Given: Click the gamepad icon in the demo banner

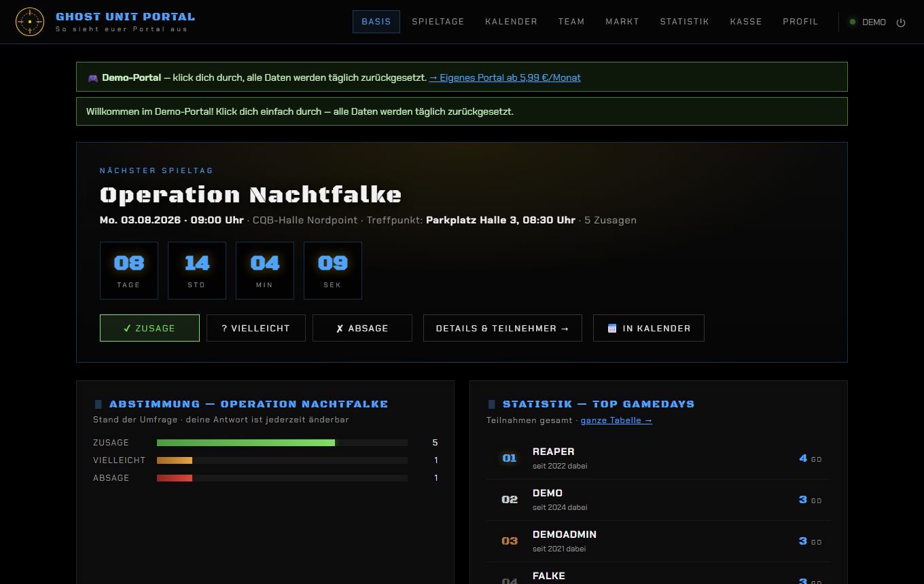Looking at the screenshot, I should click(93, 77).
